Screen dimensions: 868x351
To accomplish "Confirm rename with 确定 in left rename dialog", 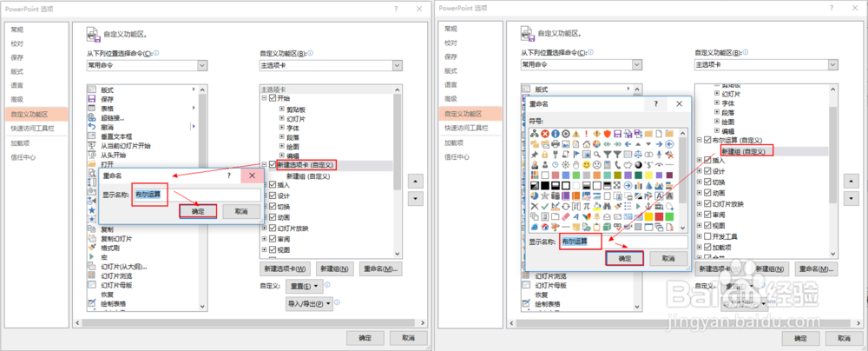I will [198, 211].
